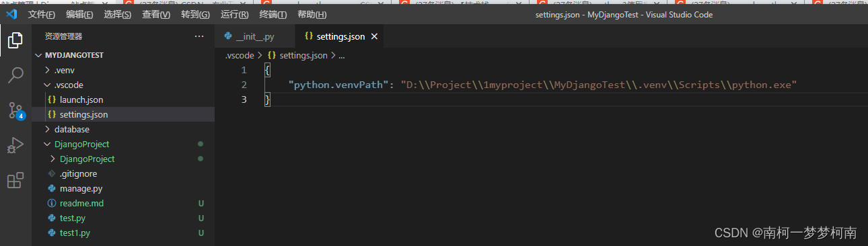The width and height of the screenshot is (868, 246).
Task: Click the breadcrumb ellipsis segment
Action: pyautogui.click(x=342, y=56)
